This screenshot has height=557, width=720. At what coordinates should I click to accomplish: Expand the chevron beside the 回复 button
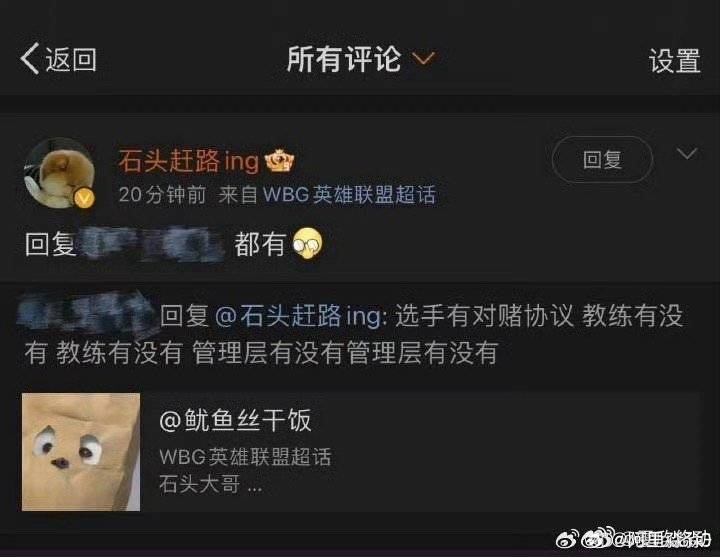(x=687, y=153)
